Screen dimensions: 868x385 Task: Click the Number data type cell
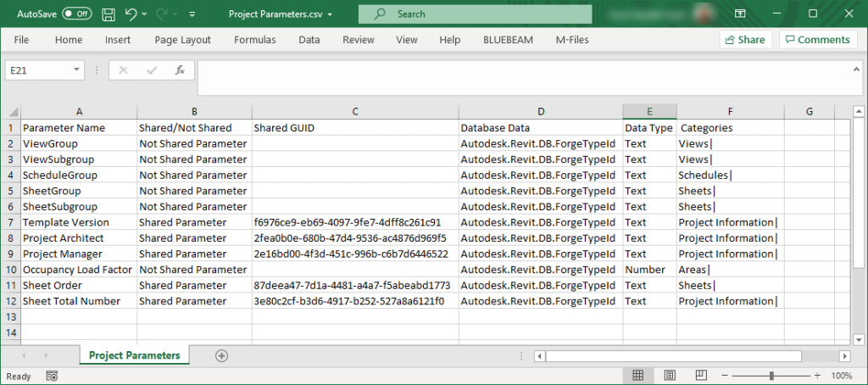(650, 270)
